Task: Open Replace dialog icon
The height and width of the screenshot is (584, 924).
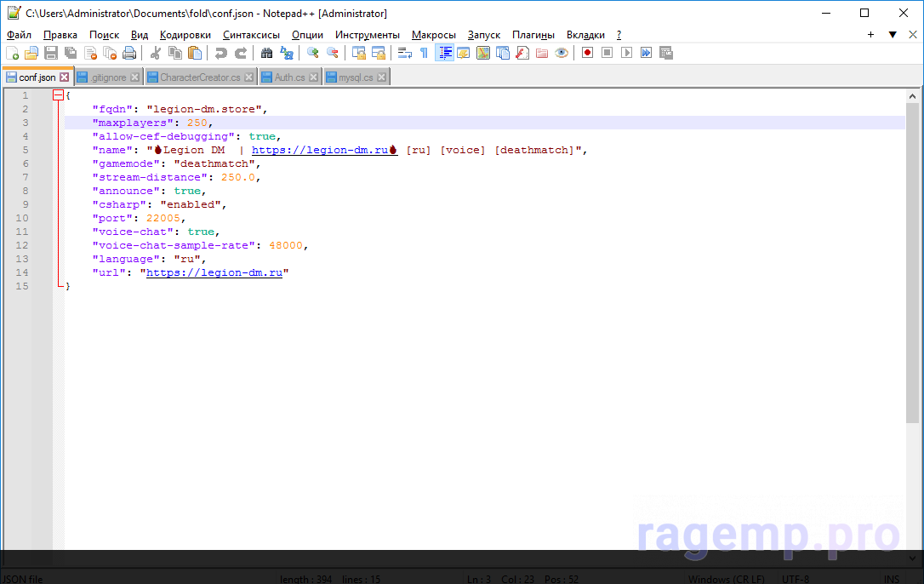Action: [287, 53]
